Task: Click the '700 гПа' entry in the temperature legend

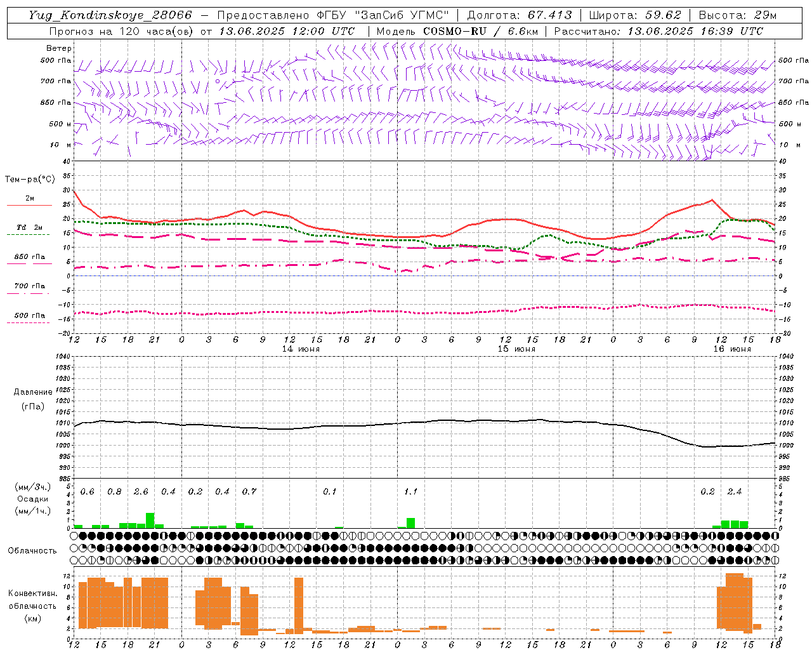Action: click(30, 286)
